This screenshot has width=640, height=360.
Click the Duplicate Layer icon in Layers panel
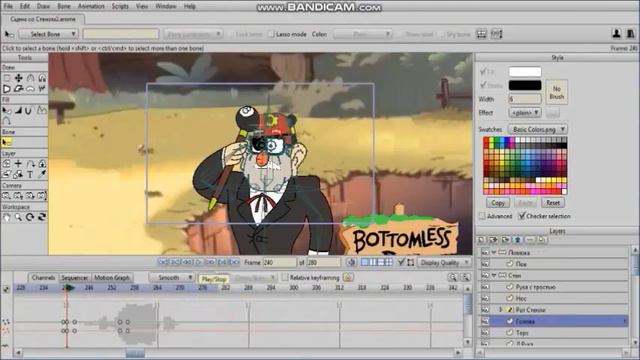493,240
